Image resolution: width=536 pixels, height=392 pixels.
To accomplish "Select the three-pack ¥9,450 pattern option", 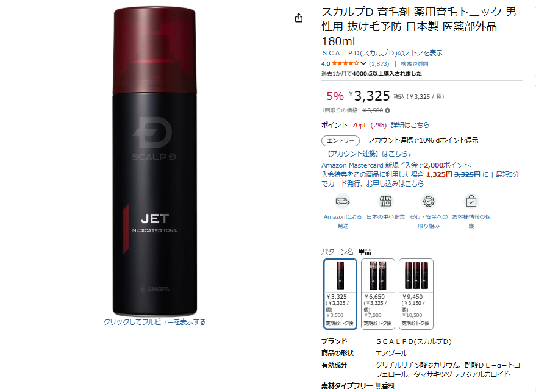I will [x=416, y=294].
